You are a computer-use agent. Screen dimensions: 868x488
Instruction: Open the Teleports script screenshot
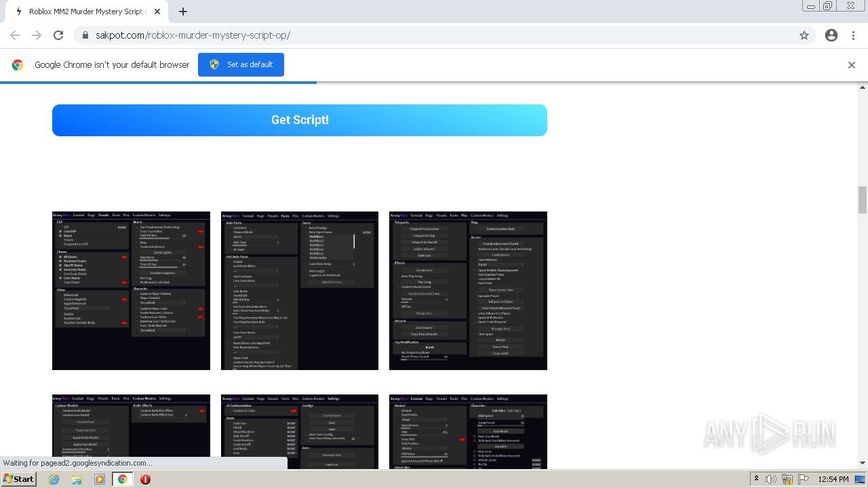[468, 291]
